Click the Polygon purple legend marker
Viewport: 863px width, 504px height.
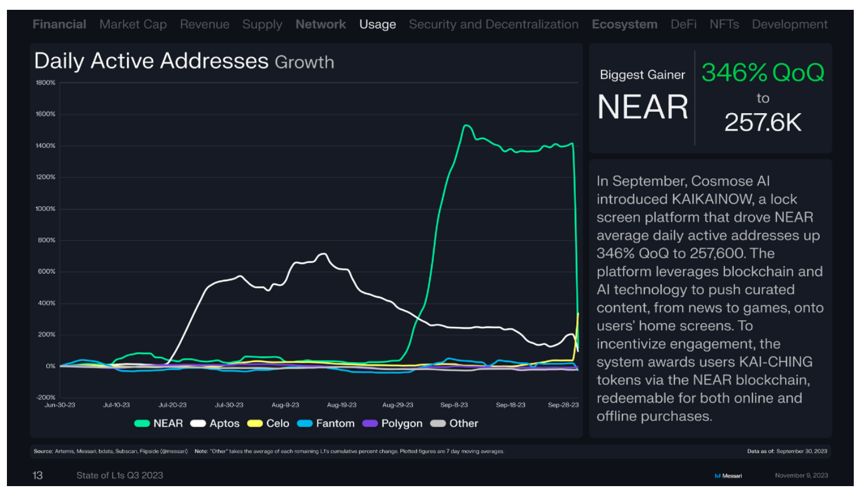click(370, 423)
